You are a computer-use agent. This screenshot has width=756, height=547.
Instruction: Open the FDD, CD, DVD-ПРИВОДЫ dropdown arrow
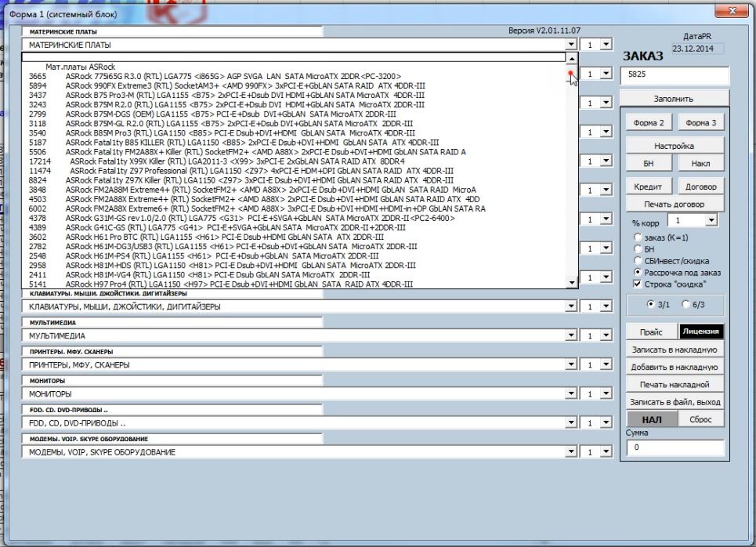(571, 423)
